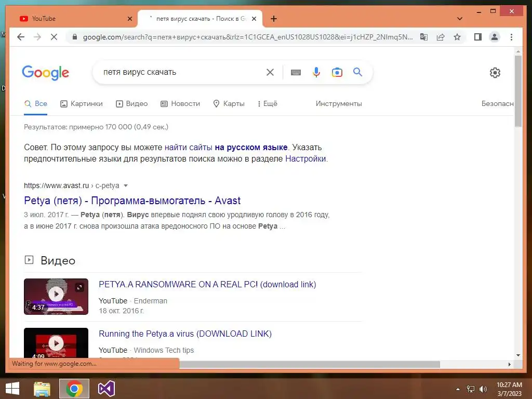Screen dimensions: 532x399
Task: Click the horizontal scrollbar thumb
Action: pyautogui.click(x=310, y=364)
